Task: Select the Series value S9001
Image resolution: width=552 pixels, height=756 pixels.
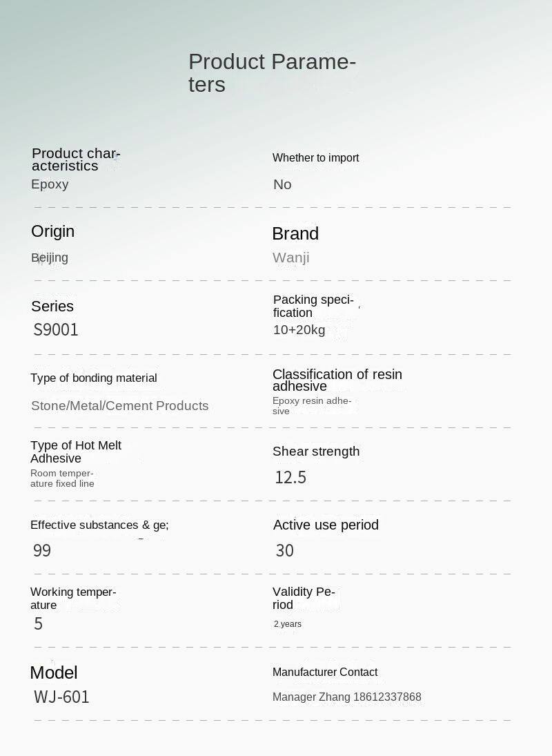Action: (56, 329)
